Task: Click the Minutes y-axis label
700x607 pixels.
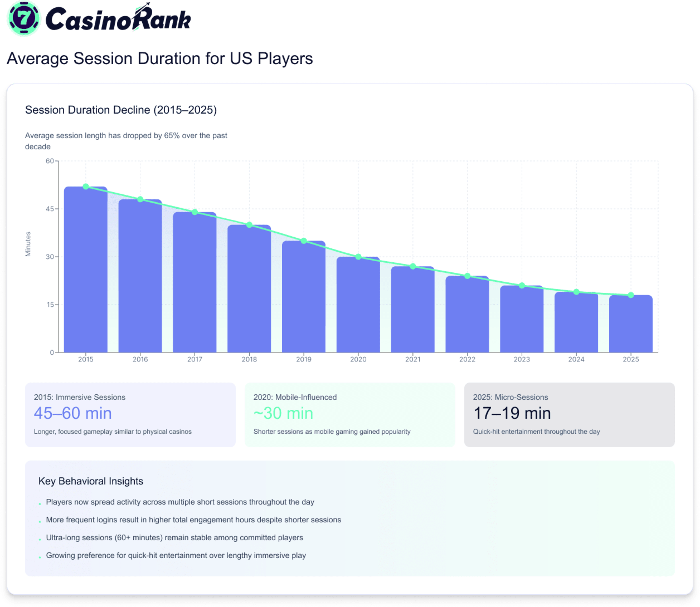Action: click(28, 244)
